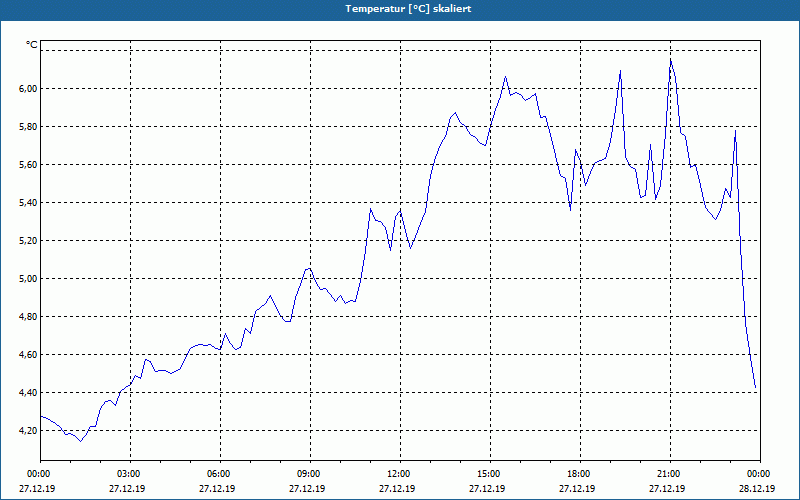800x500 pixels.
Task: Click the 21:00 time label
Action: point(670,474)
